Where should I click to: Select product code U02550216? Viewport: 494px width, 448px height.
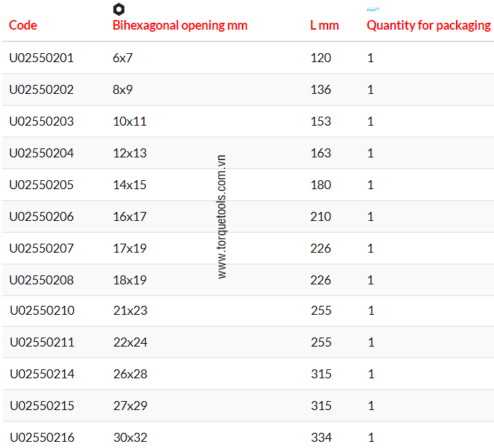pyautogui.click(x=42, y=438)
